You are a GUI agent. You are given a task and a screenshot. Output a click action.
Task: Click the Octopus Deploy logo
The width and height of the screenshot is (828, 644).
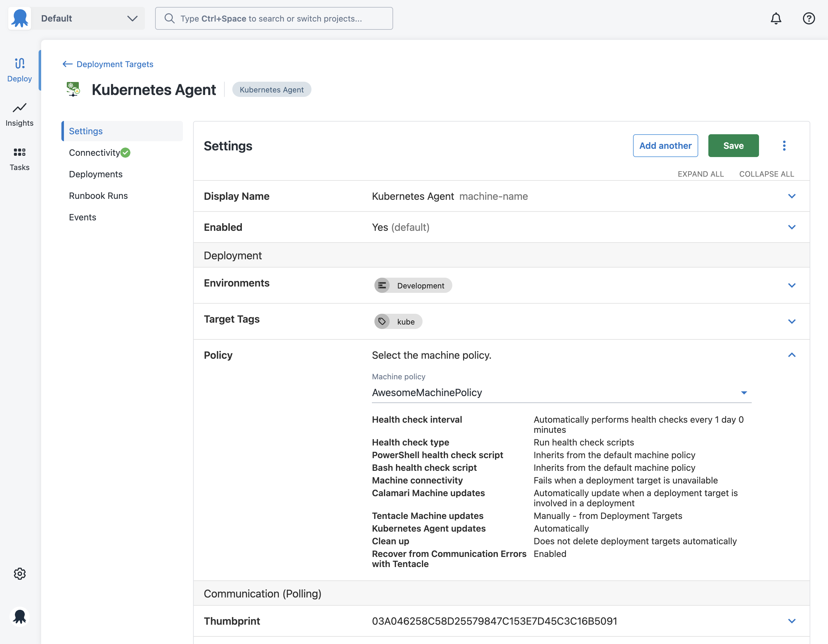(20, 19)
